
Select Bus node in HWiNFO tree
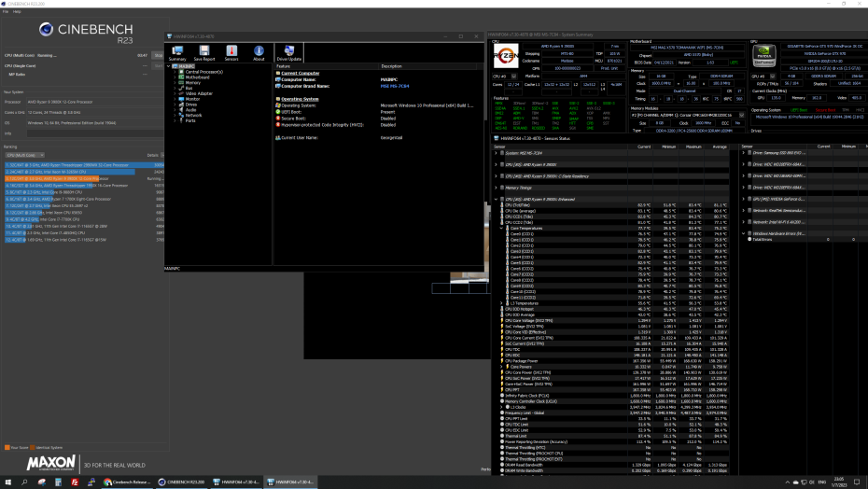coord(189,88)
